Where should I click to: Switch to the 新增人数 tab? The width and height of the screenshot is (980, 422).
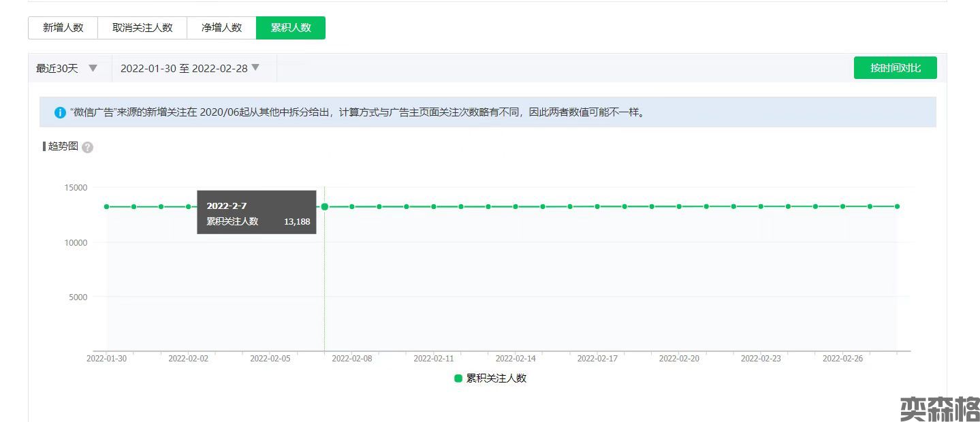pyautogui.click(x=63, y=28)
